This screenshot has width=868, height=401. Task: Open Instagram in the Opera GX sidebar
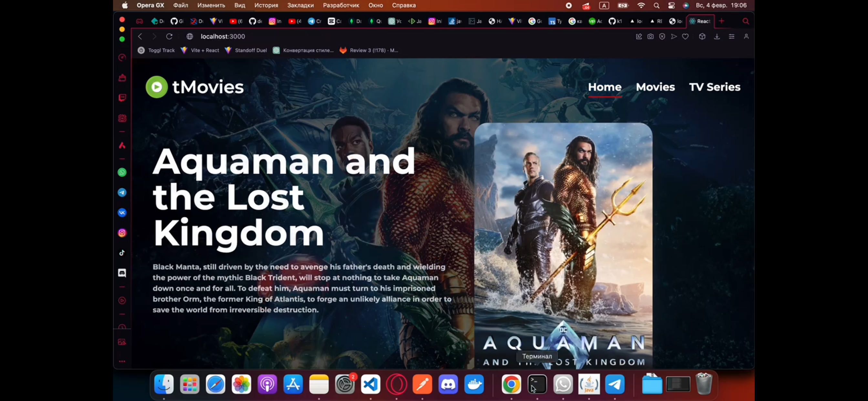click(122, 233)
